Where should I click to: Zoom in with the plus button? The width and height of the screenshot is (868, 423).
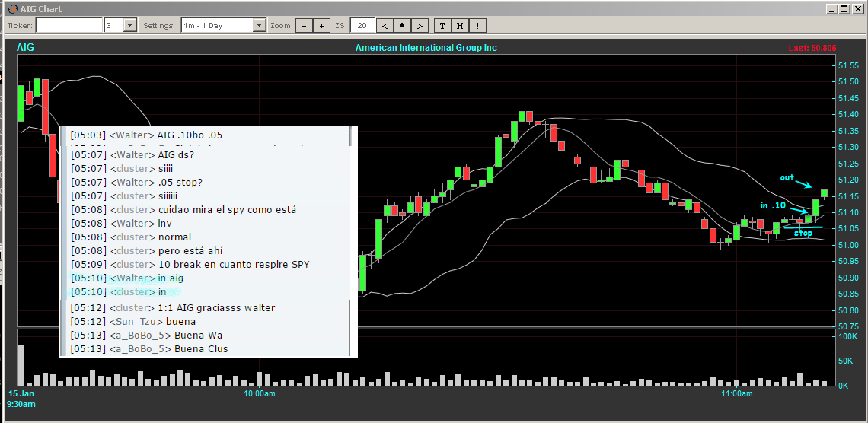[x=321, y=25]
